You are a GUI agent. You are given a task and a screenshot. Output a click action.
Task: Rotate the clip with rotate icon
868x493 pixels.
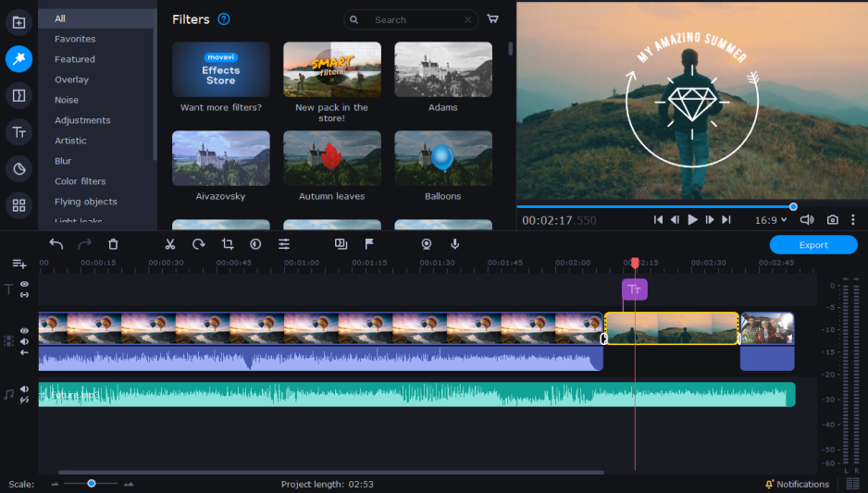pos(198,244)
